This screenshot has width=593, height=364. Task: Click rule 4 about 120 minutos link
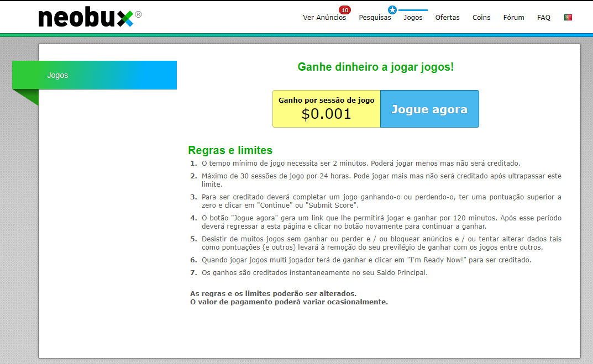coord(381,222)
